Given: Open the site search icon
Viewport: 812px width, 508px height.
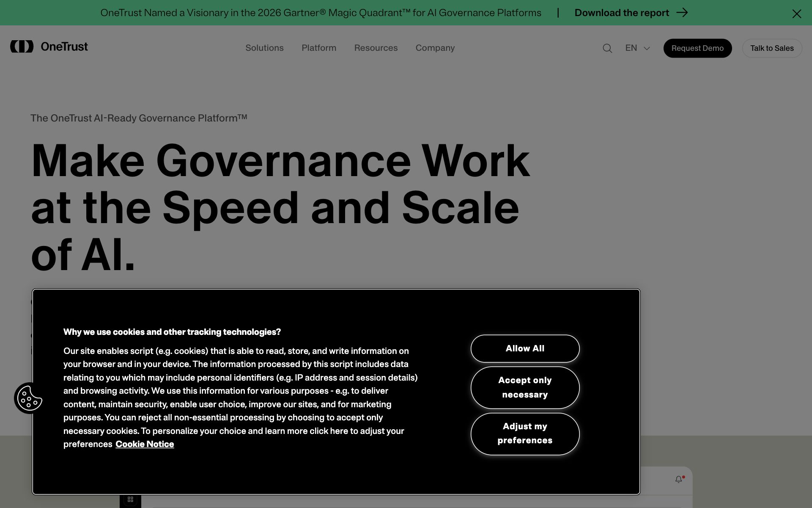Looking at the screenshot, I should click(x=607, y=48).
